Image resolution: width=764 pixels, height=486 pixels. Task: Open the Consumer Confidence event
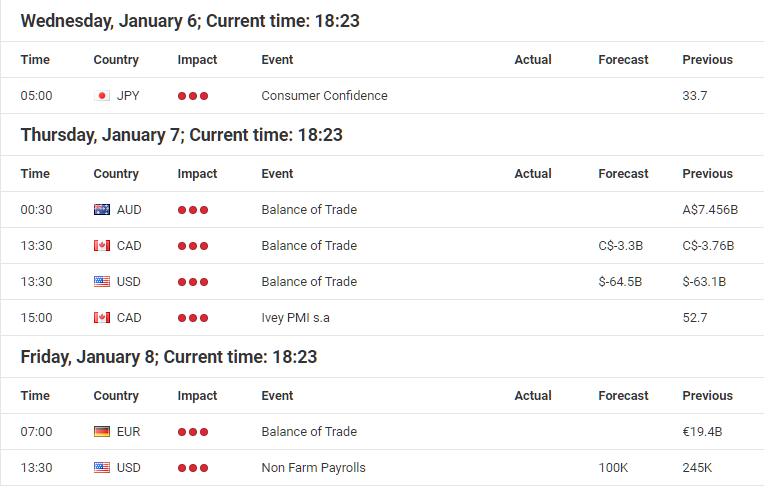[324, 96]
